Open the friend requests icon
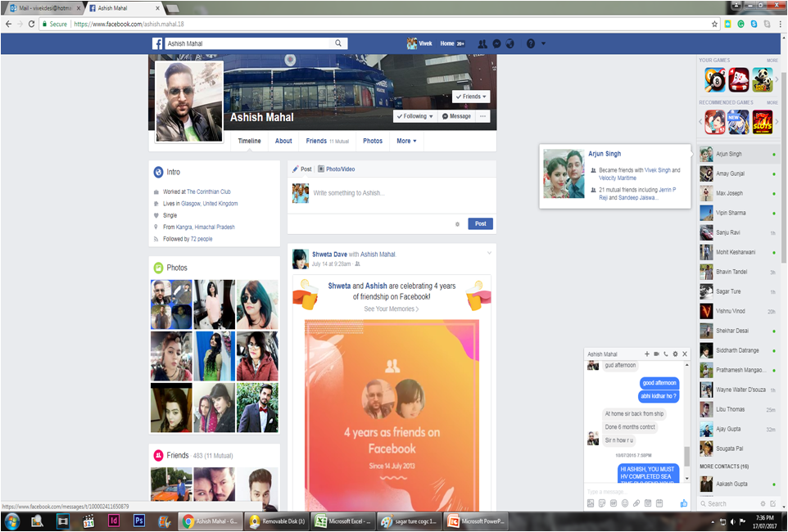This screenshot has height=532, width=788. point(482,43)
